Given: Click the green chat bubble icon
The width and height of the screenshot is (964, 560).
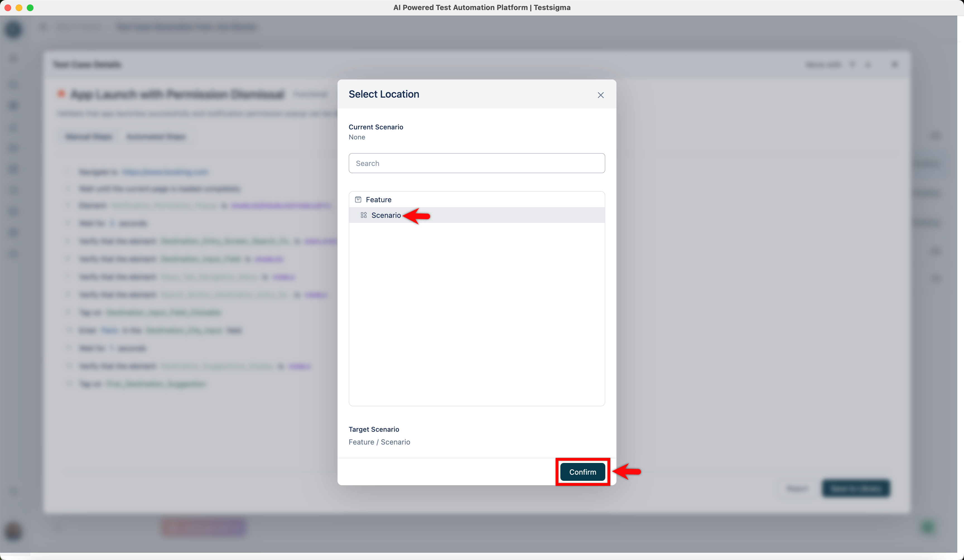Looking at the screenshot, I should [x=928, y=527].
